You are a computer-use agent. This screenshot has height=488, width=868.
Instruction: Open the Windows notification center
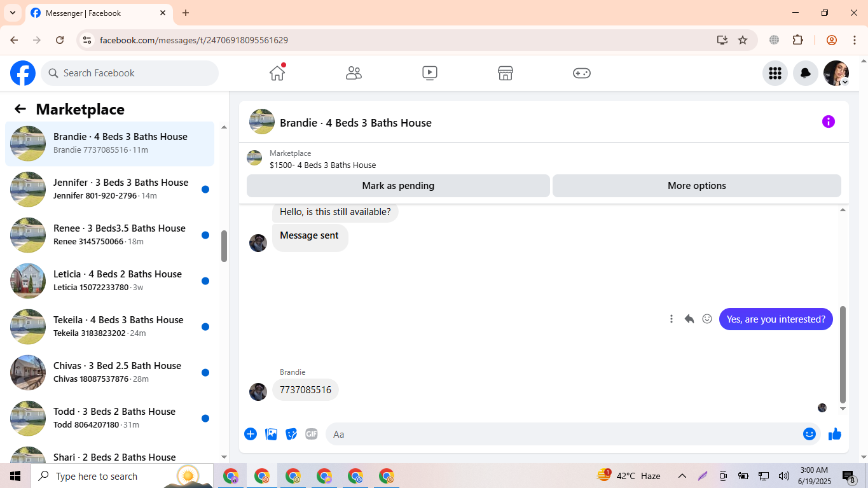coord(849,476)
